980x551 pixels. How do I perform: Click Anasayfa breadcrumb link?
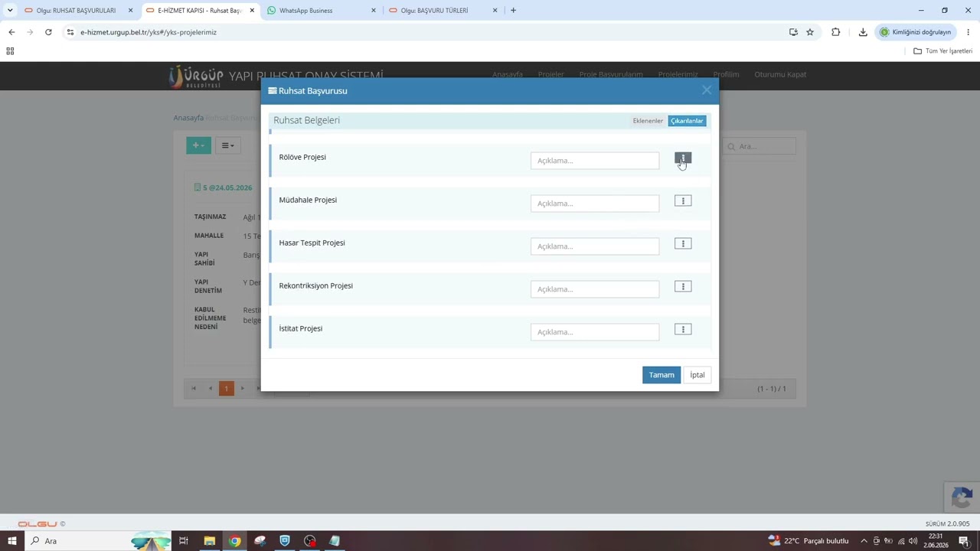tap(188, 118)
